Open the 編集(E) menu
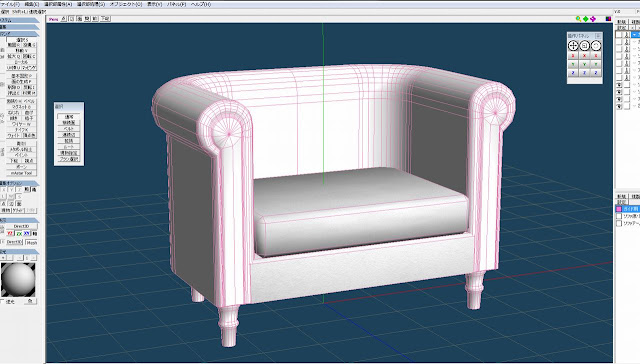This screenshot has width=640, height=364. [x=31, y=4]
